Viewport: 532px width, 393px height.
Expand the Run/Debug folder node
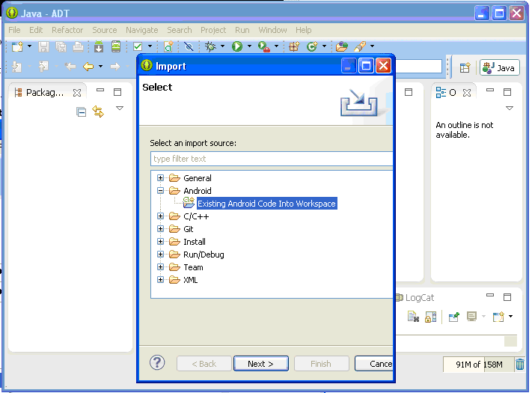pyautogui.click(x=160, y=255)
